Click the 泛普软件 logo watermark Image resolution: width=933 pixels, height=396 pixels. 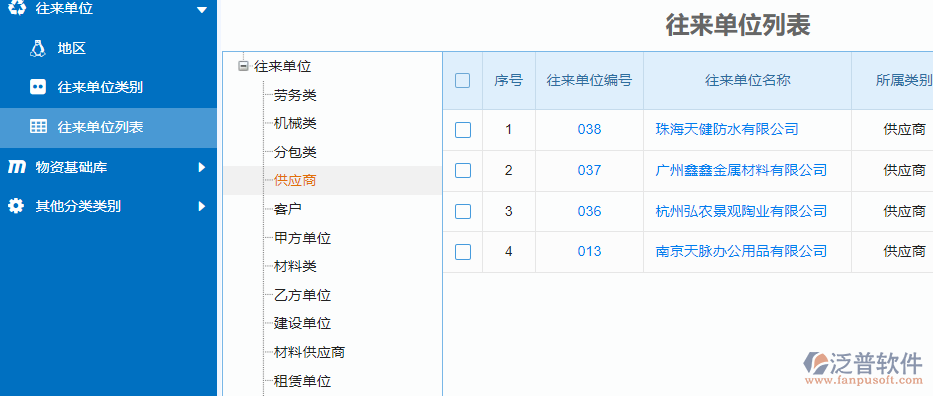point(863,367)
